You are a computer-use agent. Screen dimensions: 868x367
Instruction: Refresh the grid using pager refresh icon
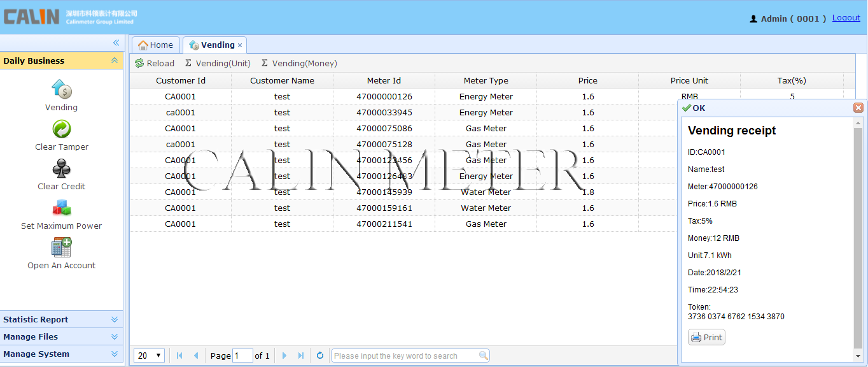pos(320,356)
